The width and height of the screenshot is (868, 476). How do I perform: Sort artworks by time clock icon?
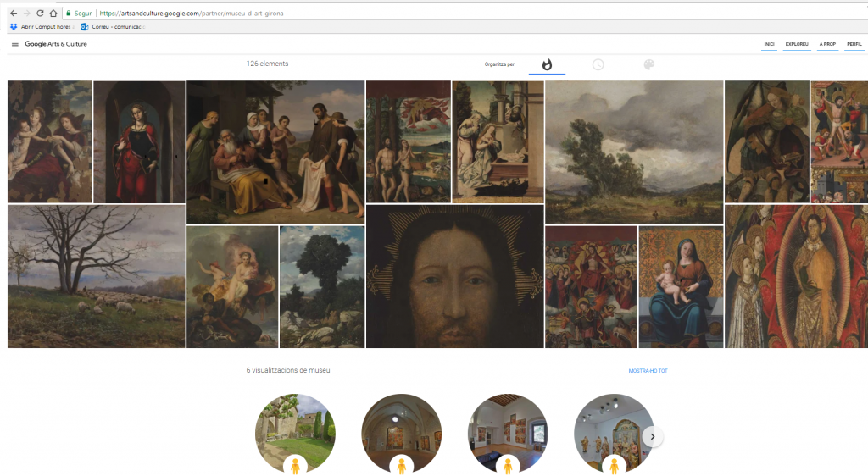598,65
